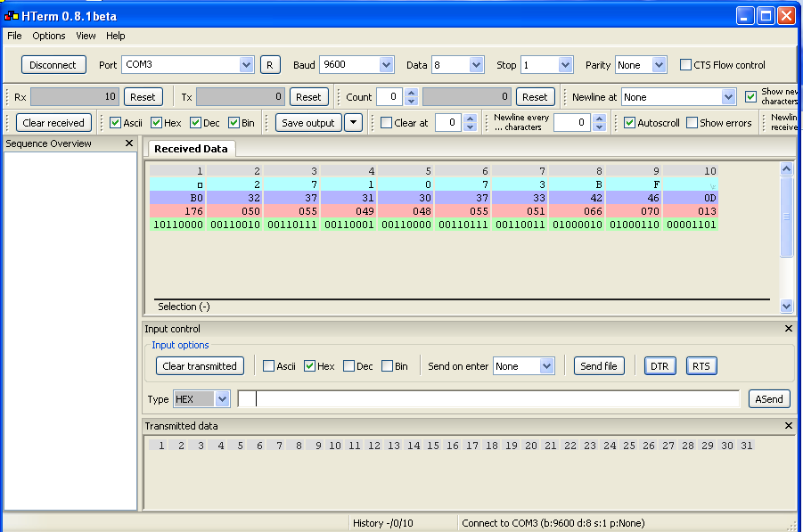Click the ASend button
The width and height of the screenshot is (803, 532).
pos(769,399)
